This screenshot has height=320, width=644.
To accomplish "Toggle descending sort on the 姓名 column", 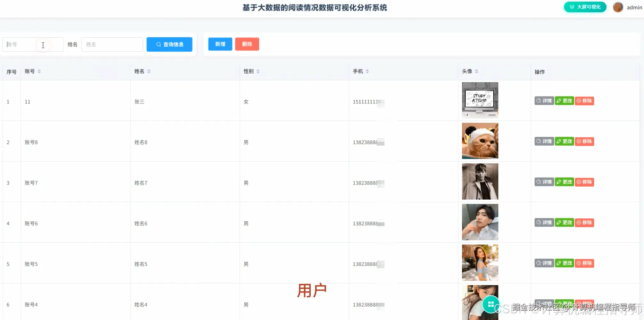I will 149,72.
